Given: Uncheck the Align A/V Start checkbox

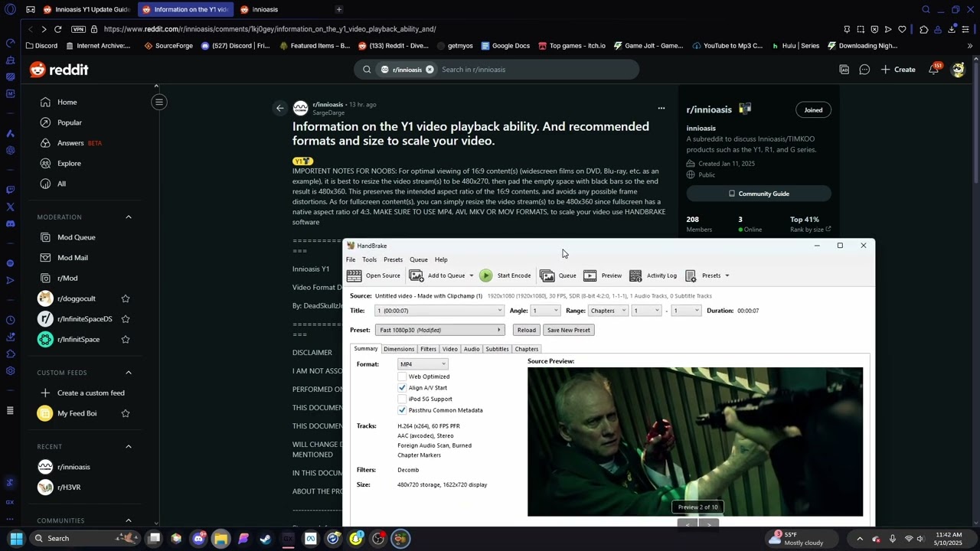Looking at the screenshot, I should (402, 388).
